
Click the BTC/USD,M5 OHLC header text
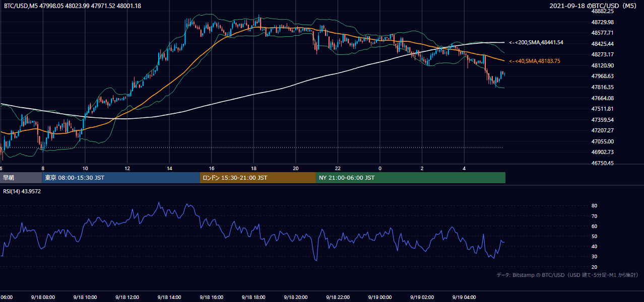(73, 6)
